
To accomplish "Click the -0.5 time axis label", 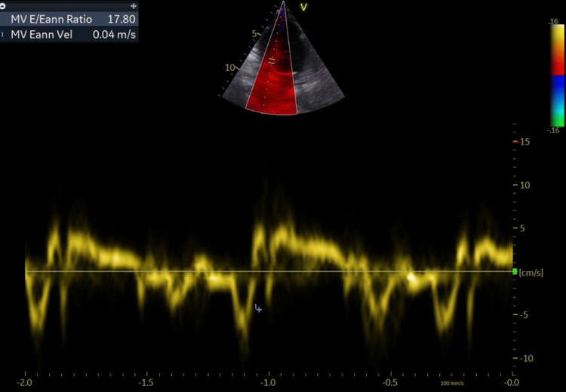I will 391,383.
